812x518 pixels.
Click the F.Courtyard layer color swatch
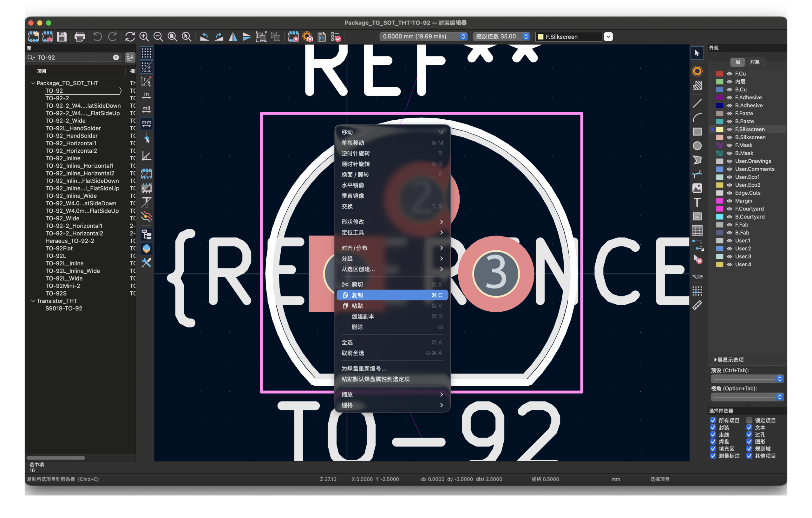pos(720,209)
